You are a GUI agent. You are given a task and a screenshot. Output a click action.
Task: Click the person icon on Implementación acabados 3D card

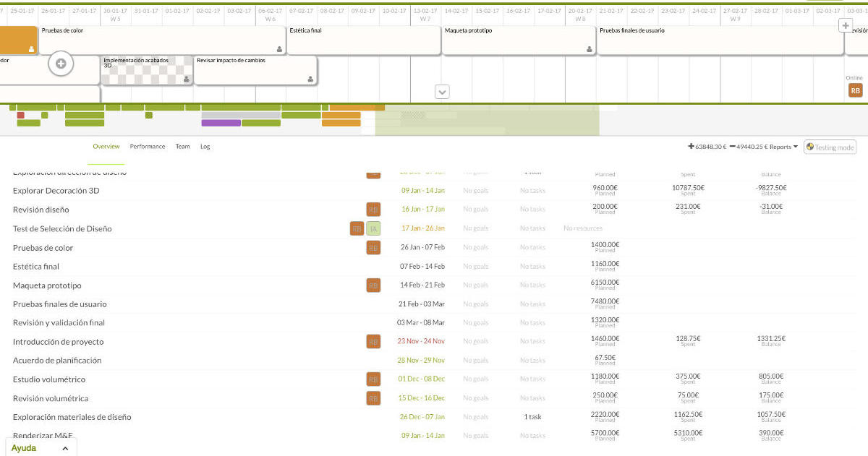[187, 79]
